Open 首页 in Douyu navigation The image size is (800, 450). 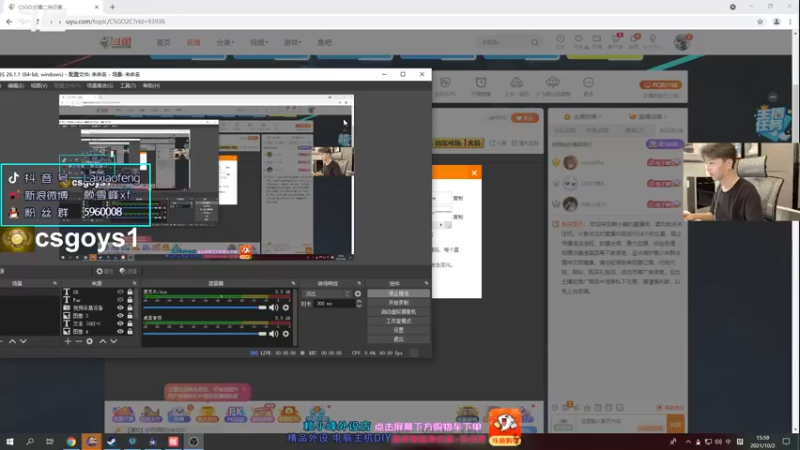(163, 42)
